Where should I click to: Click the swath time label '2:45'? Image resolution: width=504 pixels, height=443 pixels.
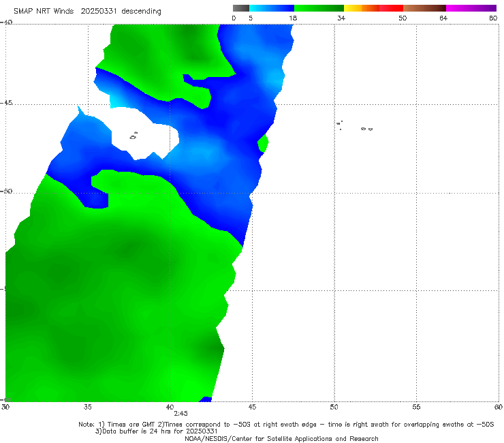[180, 414]
